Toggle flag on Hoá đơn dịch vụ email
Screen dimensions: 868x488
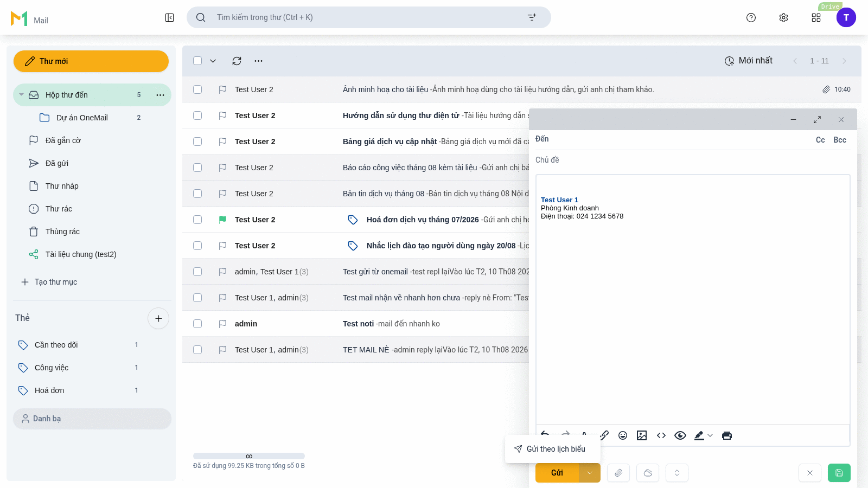(x=222, y=220)
